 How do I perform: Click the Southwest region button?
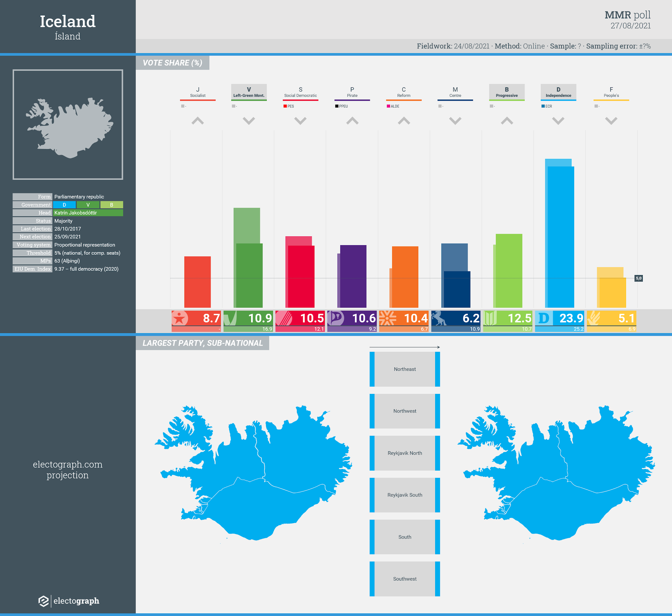tap(405, 579)
